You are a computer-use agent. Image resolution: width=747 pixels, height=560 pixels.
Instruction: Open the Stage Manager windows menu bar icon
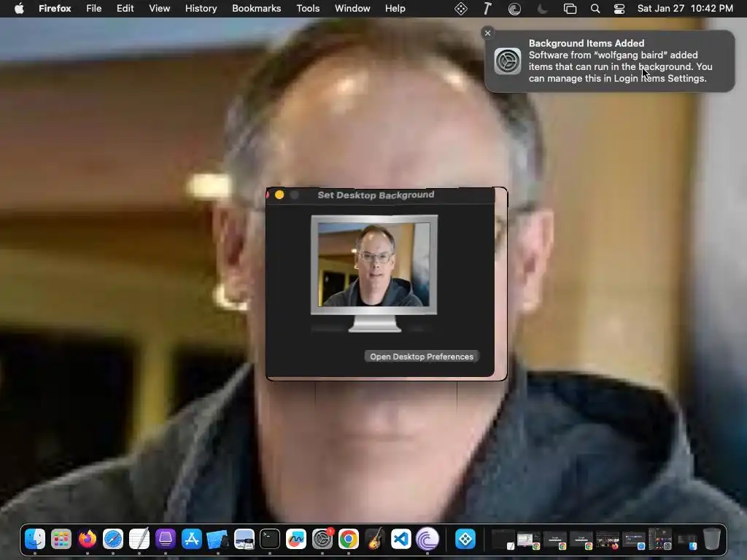[570, 9]
